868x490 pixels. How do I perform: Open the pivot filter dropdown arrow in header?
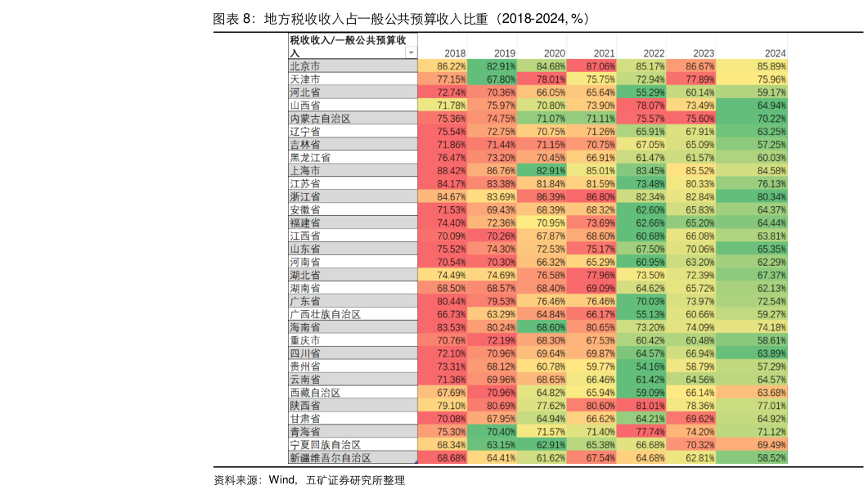(x=411, y=52)
